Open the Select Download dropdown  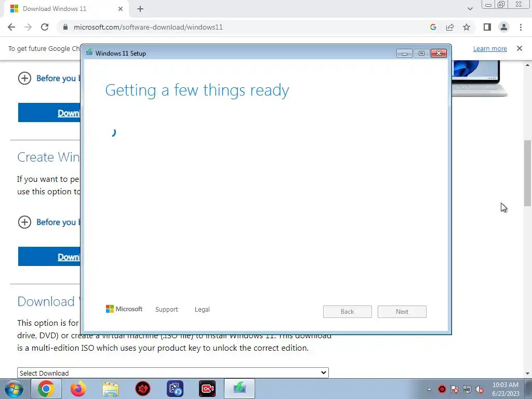click(x=172, y=373)
